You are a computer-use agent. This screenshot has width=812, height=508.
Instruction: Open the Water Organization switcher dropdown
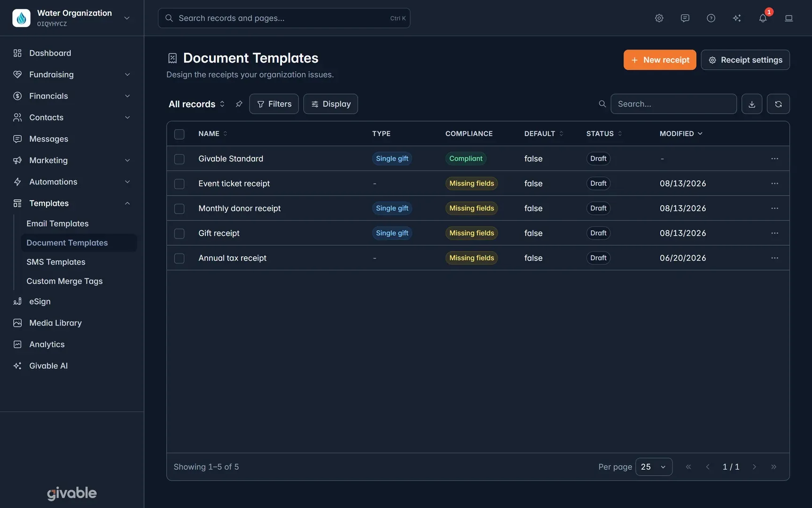(x=126, y=18)
